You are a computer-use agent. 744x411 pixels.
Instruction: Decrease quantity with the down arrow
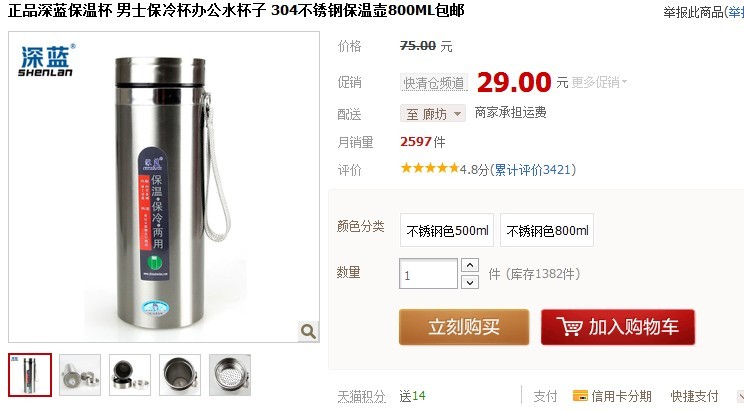pyautogui.click(x=470, y=282)
